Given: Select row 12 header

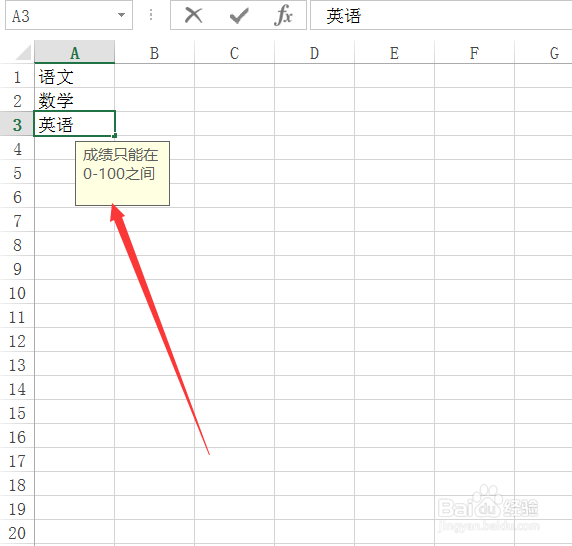Looking at the screenshot, I should pos(17,341).
